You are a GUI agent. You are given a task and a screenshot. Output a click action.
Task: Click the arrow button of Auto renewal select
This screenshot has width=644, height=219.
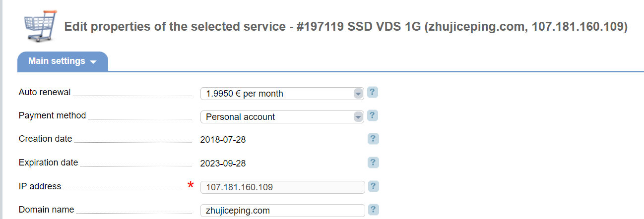(x=358, y=93)
